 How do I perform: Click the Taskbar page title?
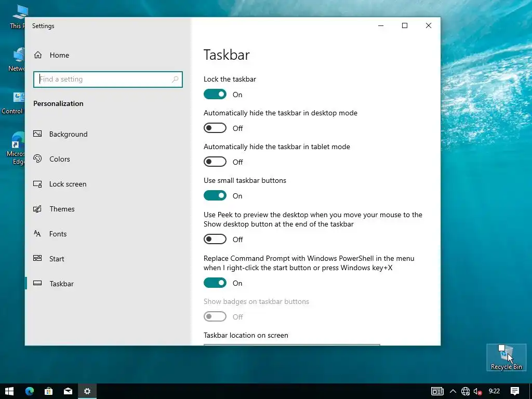click(x=227, y=55)
